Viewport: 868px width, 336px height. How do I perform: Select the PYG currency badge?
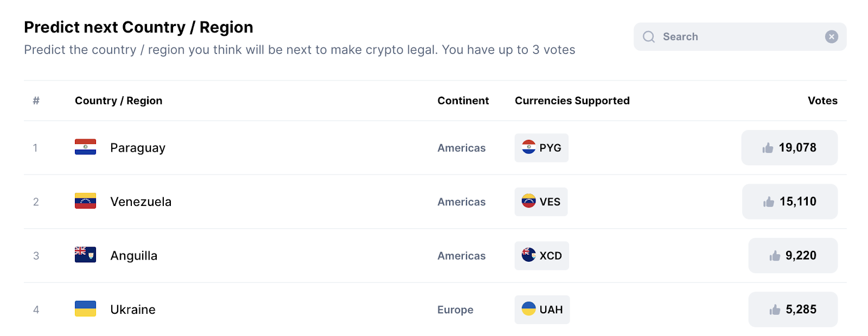[x=541, y=148]
